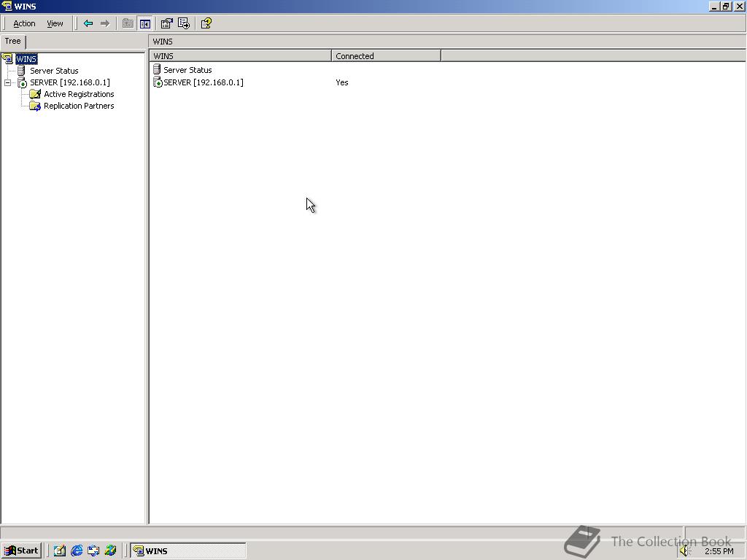Click the Yes value in Connected column
This screenshot has width=747, height=560.
coord(342,82)
